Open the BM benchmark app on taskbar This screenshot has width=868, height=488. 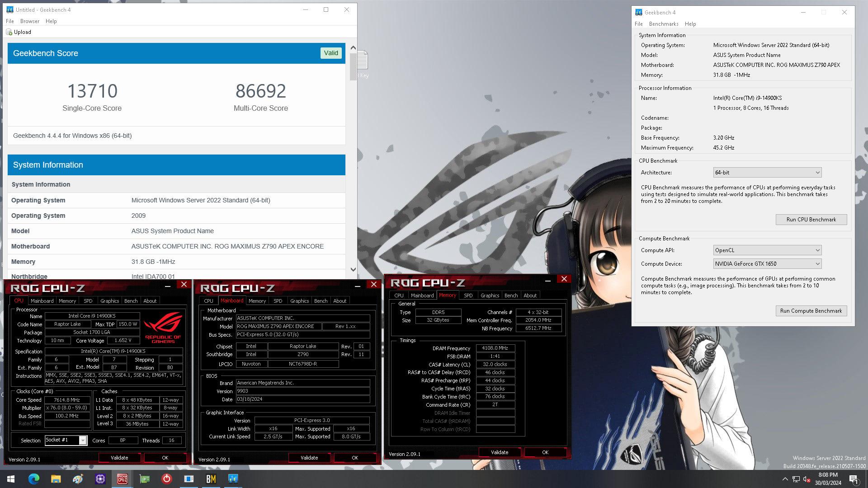pos(211,479)
